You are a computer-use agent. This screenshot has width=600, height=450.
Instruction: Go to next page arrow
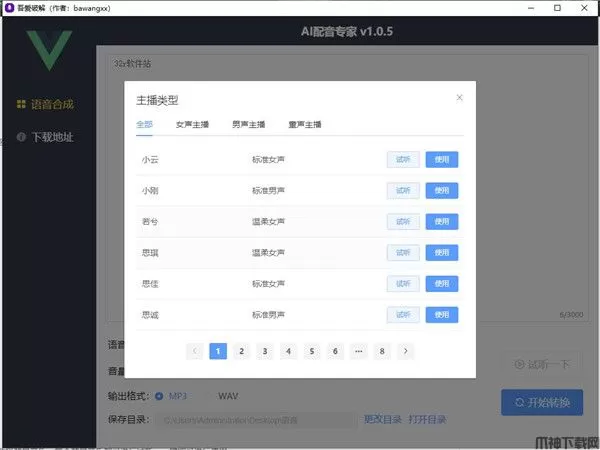click(x=406, y=351)
